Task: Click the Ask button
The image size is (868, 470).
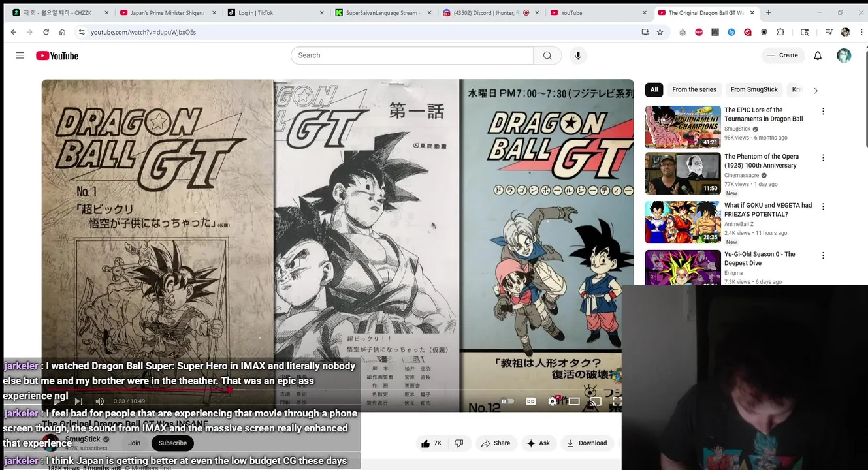Action: tap(539, 443)
